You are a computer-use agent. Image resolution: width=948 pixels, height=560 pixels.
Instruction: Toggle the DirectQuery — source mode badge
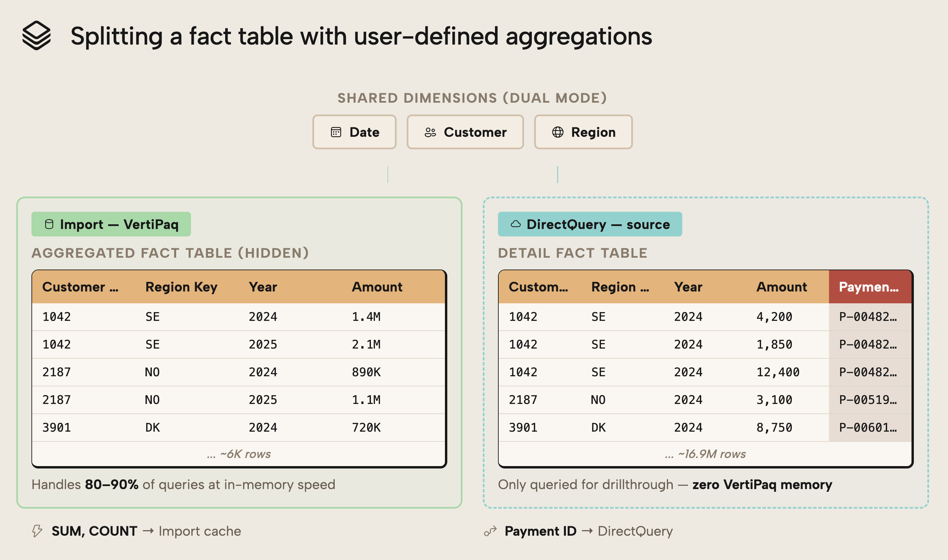[x=589, y=224]
